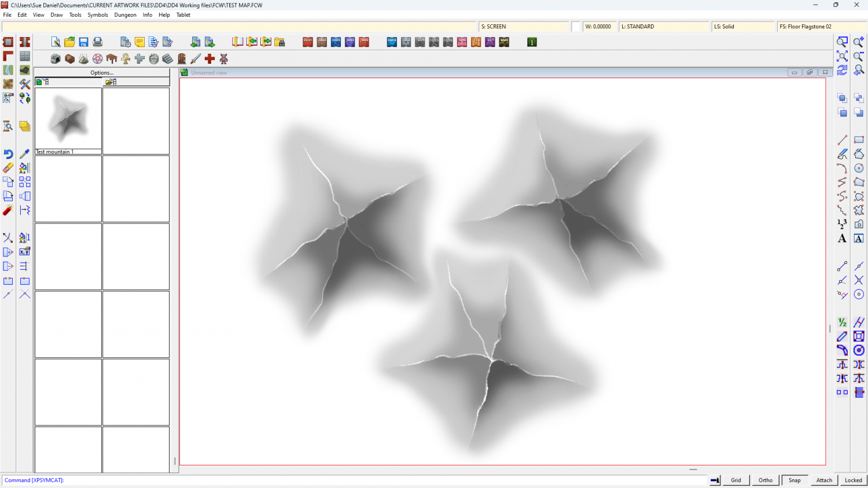This screenshot has height=488, width=868.
Task: Open the Draw menu
Action: click(57, 15)
